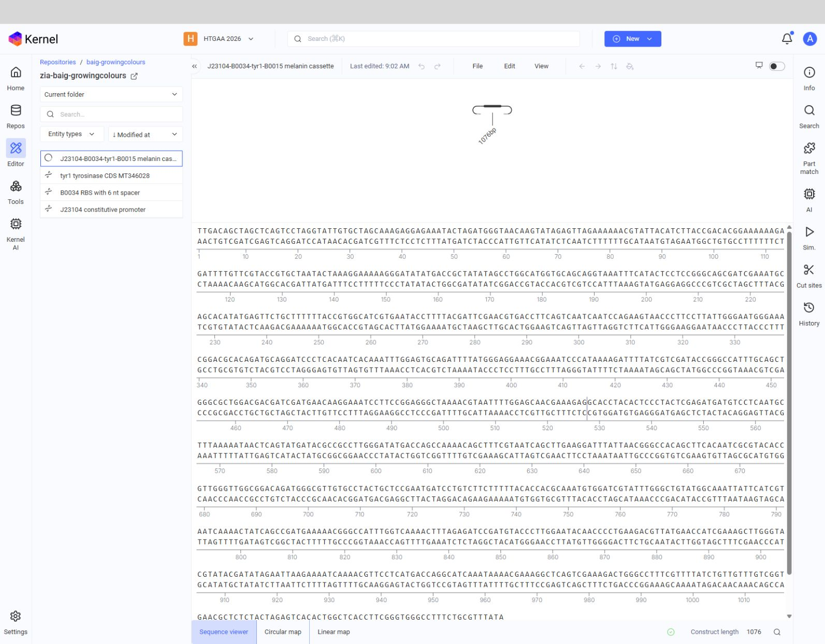Image resolution: width=825 pixels, height=644 pixels.
Task: Open the New button dropdown
Action: 633,39
